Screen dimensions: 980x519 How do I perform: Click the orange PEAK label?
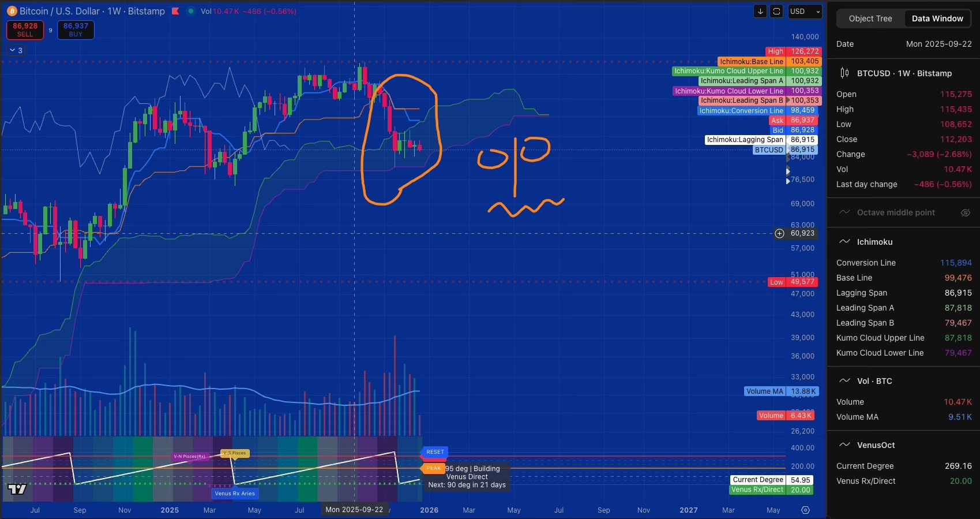click(x=434, y=468)
